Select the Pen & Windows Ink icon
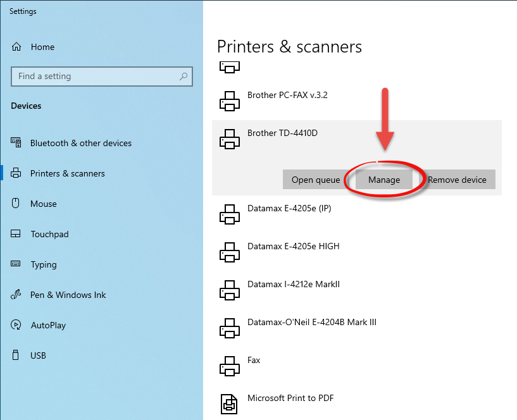The width and height of the screenshot is (517, 420). pos(17,295)
